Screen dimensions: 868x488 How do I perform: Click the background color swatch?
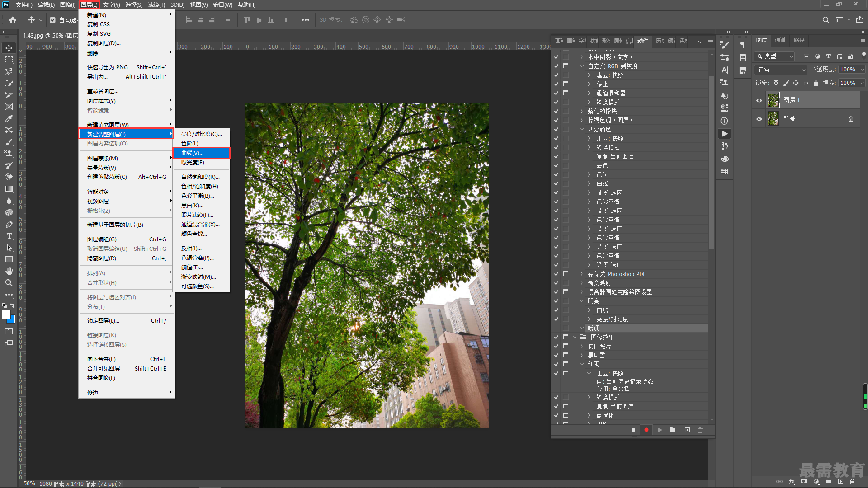pyautogui.click(x=12, y=320)
